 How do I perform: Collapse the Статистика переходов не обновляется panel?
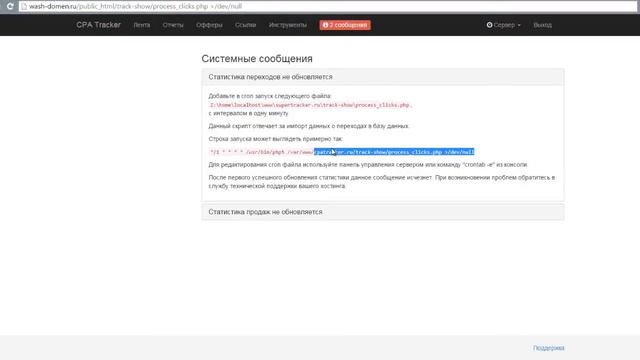(x=383, y=77)
